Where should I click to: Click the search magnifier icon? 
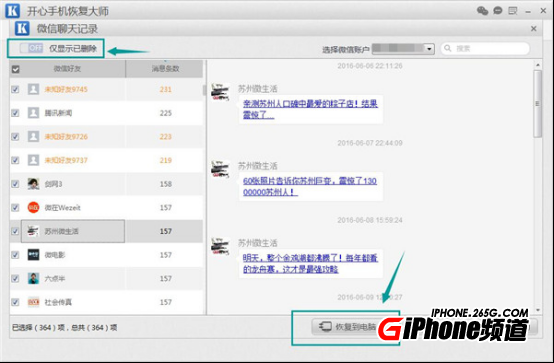(x=448, y=48)
